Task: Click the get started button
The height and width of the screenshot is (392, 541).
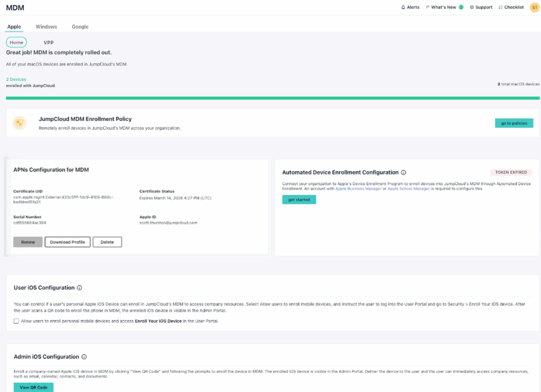Action: [299, 200]
